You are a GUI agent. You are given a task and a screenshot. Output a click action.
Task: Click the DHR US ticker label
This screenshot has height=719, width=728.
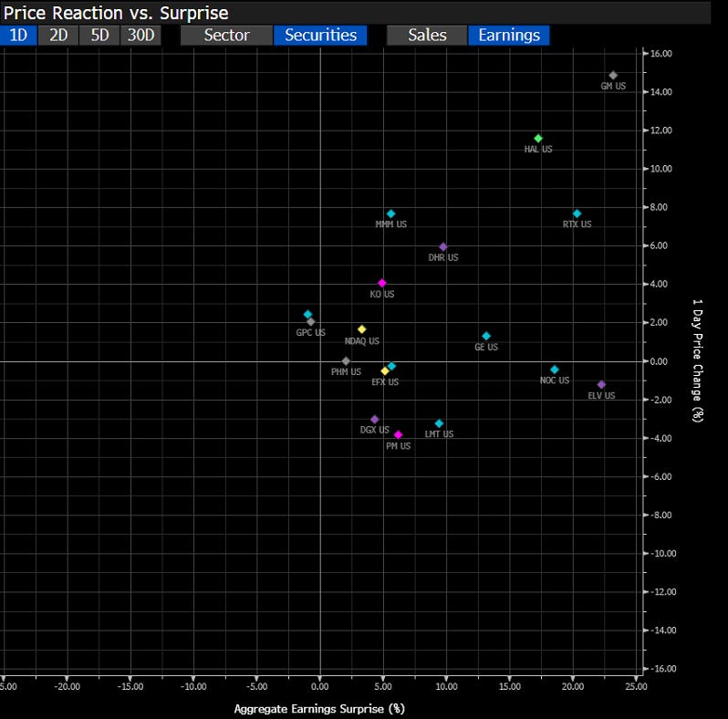tap(443, 257)
